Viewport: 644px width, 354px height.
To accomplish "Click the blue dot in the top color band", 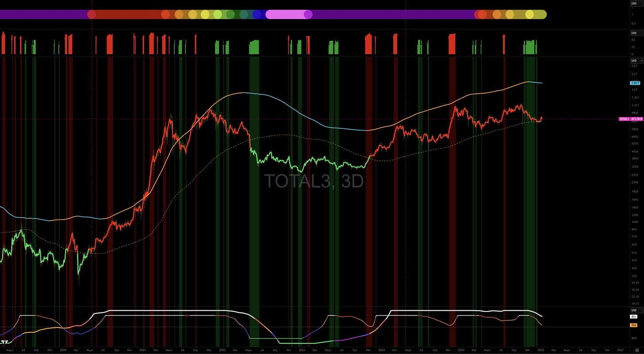I will click(256, 14).
